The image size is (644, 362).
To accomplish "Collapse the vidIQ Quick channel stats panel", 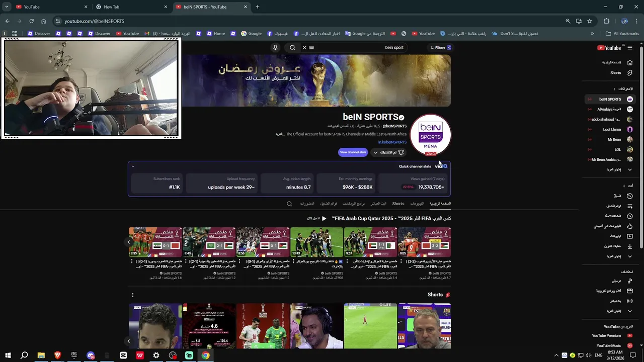I will (x=133, y=166).
